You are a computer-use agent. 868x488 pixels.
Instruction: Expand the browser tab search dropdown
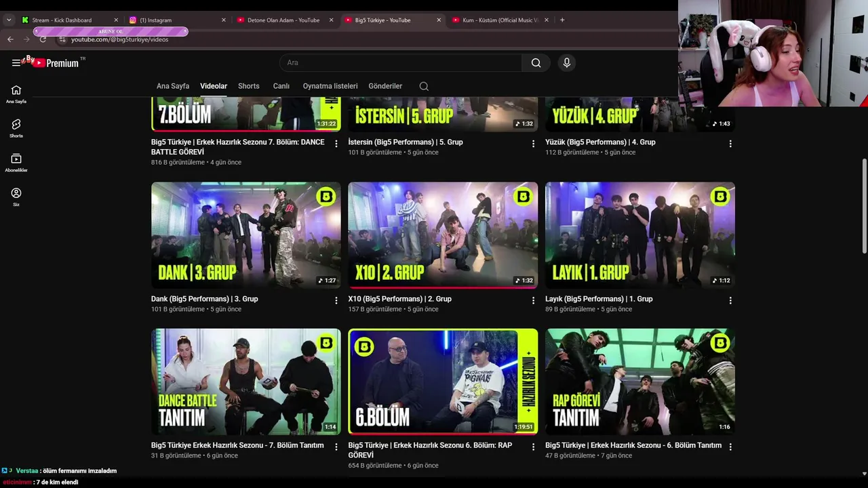[9, 20]
